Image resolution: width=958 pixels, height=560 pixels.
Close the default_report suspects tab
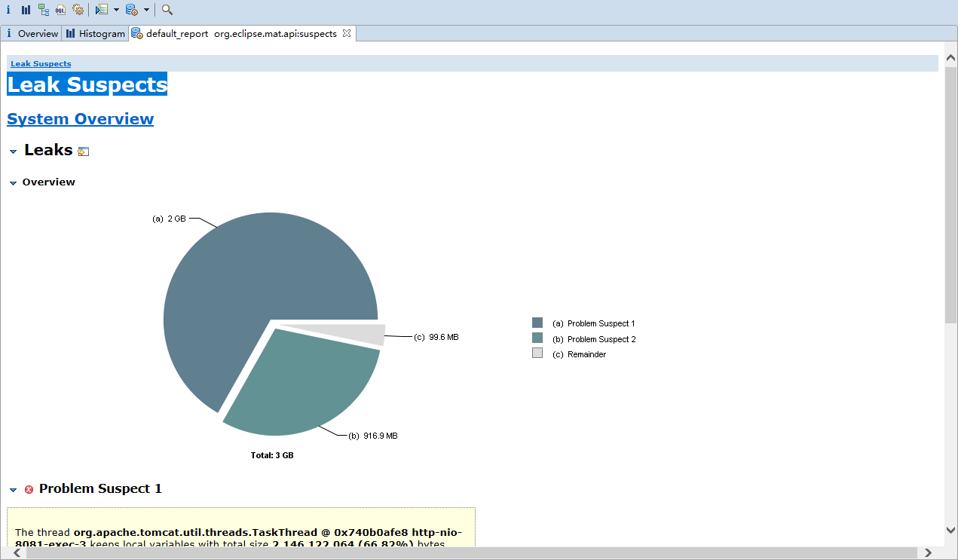coord(347,33)
